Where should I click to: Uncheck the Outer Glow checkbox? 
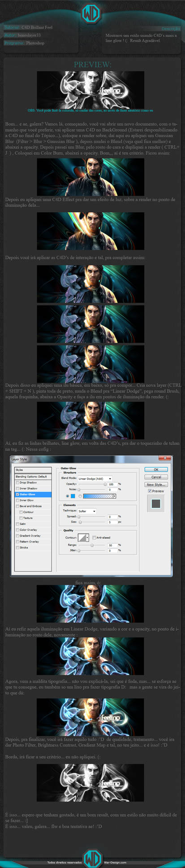(x=17, y=494)
